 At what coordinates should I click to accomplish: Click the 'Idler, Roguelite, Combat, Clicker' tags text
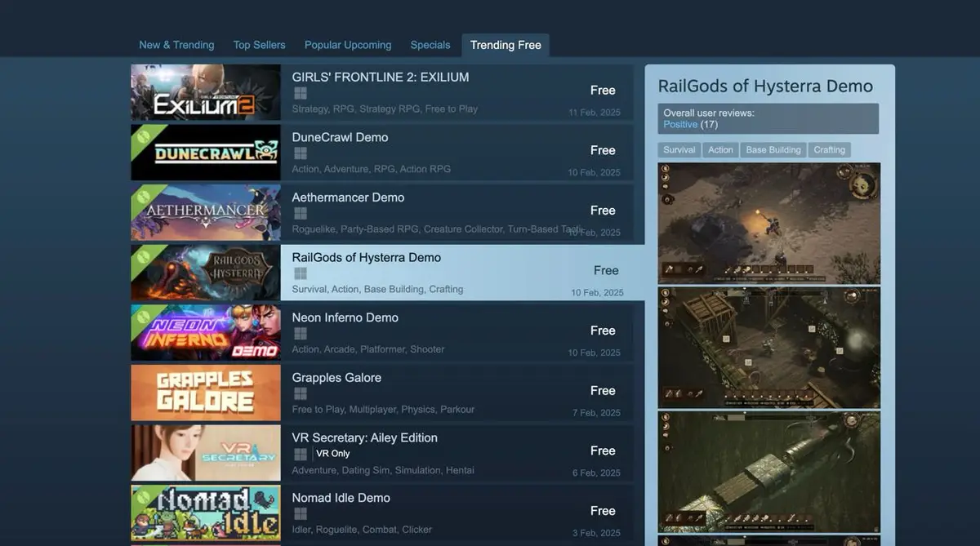pyautogui.click(x=362, y=530)
